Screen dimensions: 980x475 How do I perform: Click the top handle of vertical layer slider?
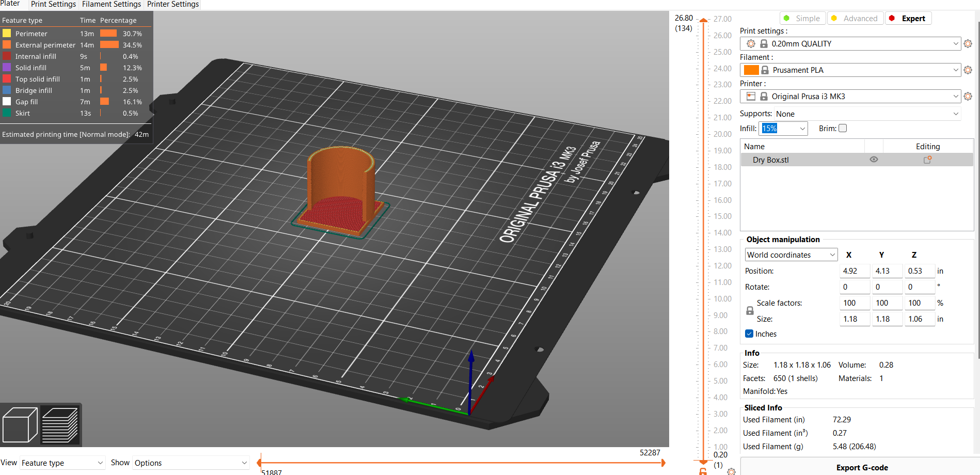703,21
